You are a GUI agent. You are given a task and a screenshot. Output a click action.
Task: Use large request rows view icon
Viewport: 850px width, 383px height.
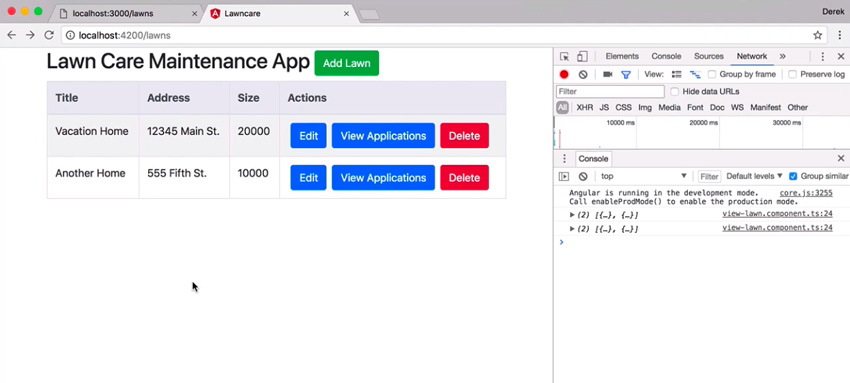(677, 74)
